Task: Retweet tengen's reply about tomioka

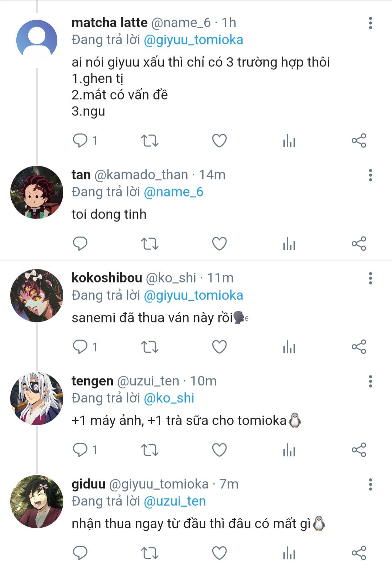Action: point(150,450)
